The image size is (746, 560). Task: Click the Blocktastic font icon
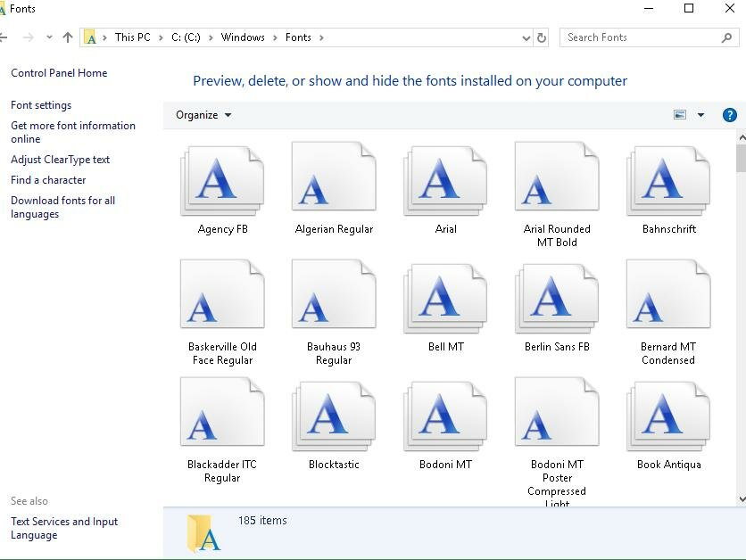pos(334,416)
